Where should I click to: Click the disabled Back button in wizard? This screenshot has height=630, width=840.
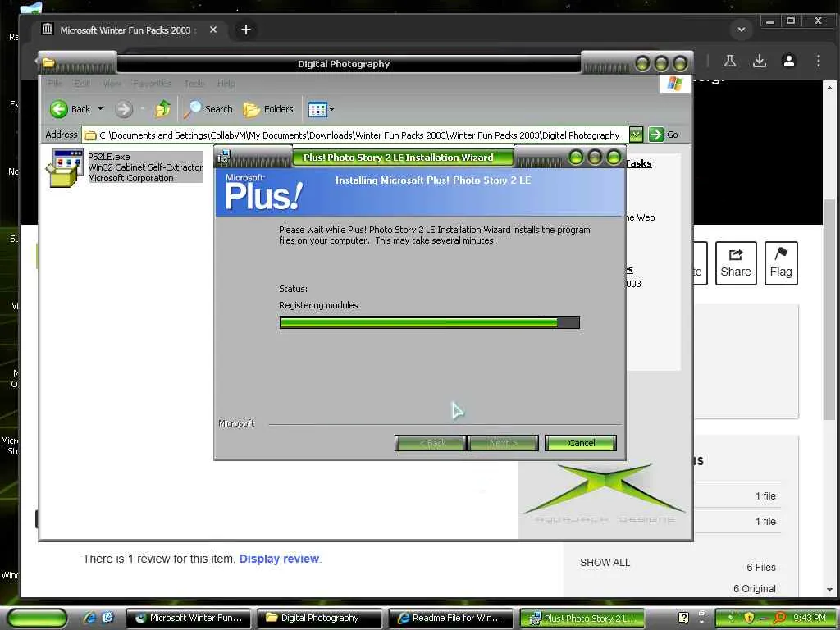[430, 443]
